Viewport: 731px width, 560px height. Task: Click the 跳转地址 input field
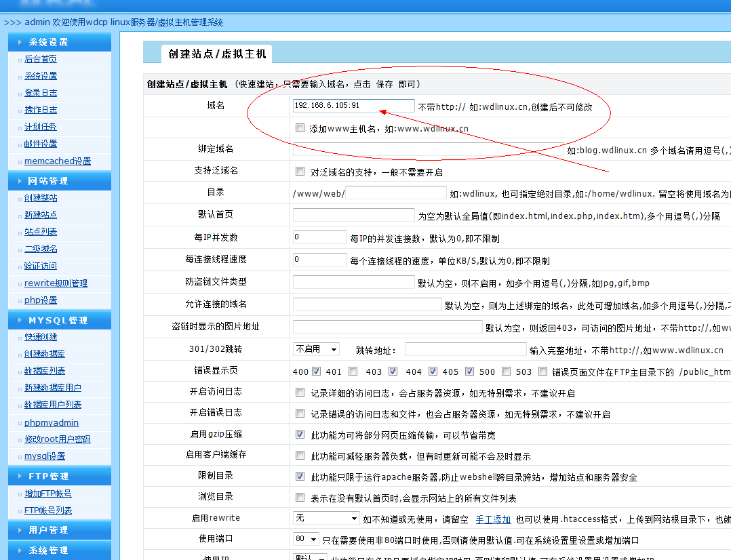465,349
